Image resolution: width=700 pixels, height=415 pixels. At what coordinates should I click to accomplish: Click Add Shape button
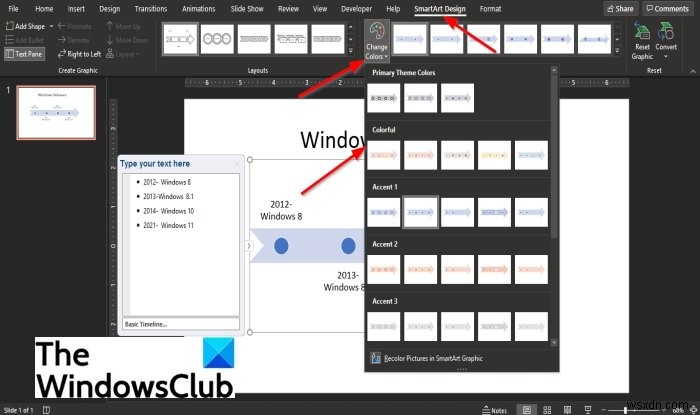[x=25, y=26]
